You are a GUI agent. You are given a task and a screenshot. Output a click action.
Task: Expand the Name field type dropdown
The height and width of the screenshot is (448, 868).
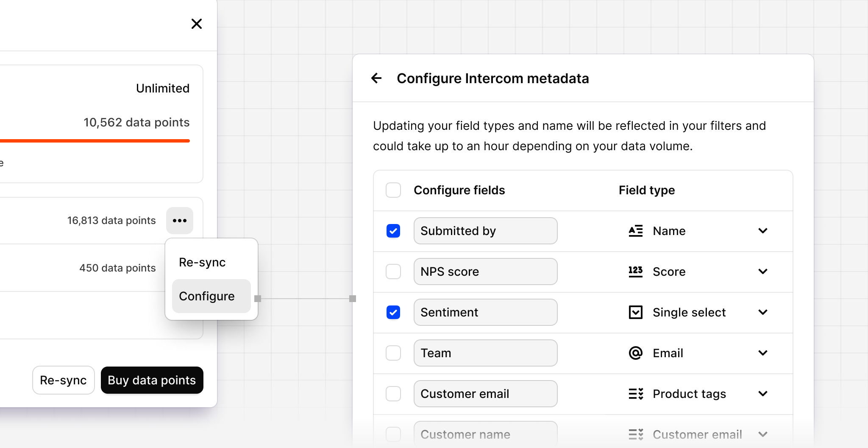pos(763,231)
